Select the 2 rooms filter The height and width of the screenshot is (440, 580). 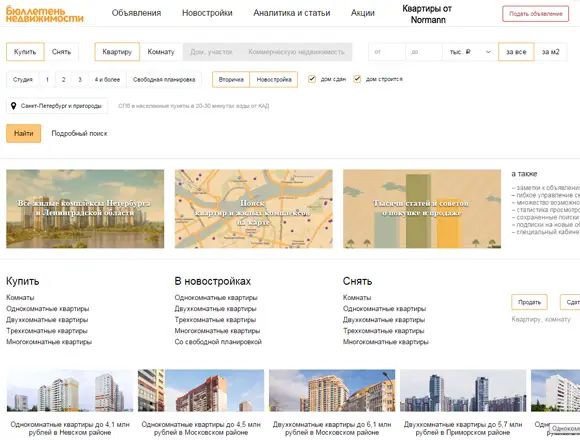pyautogui.click(x=63, y=79)
